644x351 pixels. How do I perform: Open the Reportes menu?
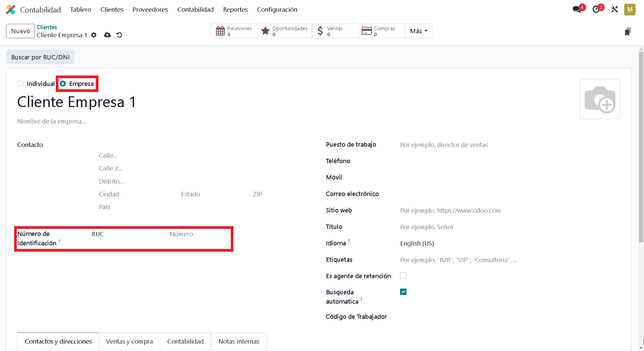pos(235,9)
